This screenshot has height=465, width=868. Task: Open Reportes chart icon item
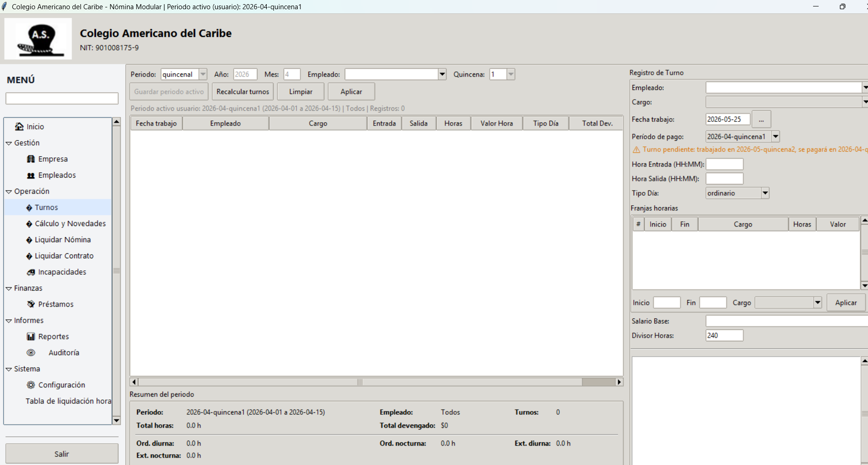pos(31,337)
